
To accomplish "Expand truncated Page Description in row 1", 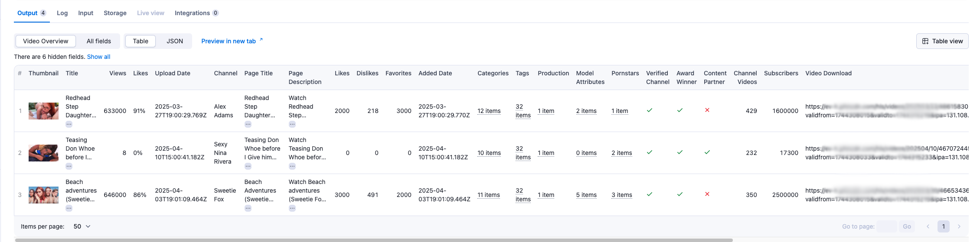I will click(x=292, y=124).
